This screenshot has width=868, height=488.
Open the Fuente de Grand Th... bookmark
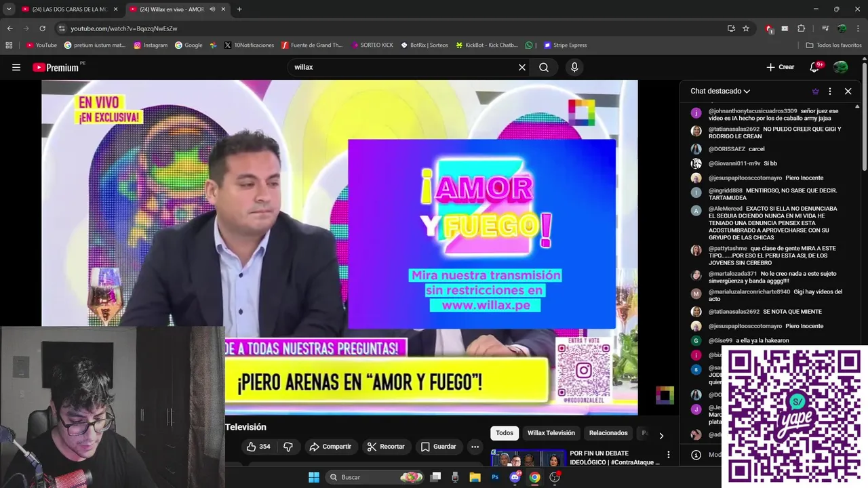[x=312, y=45]
